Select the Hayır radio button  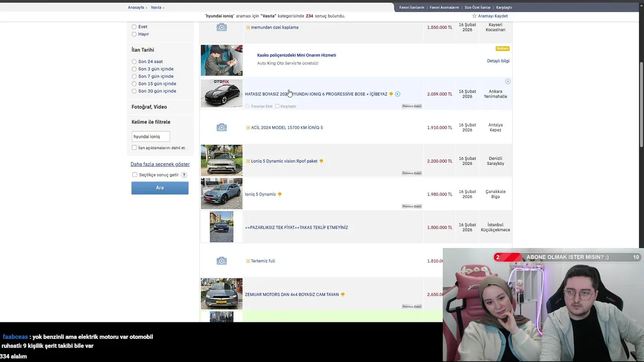134,34
